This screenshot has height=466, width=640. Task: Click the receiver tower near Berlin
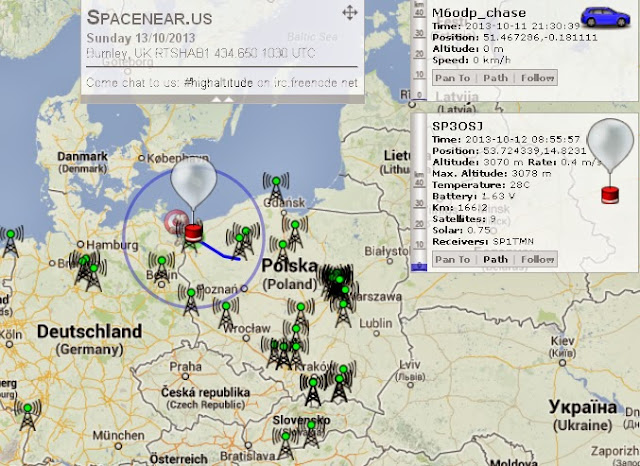coord(162,268)
